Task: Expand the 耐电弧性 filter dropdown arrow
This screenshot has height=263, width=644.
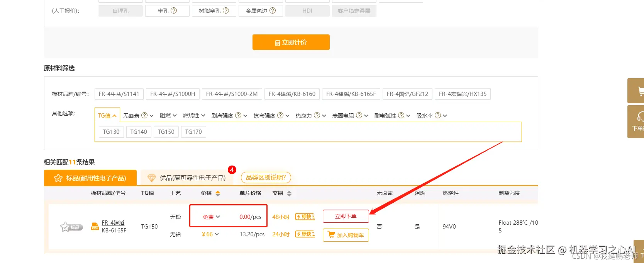Action: (x=408, y=116)
